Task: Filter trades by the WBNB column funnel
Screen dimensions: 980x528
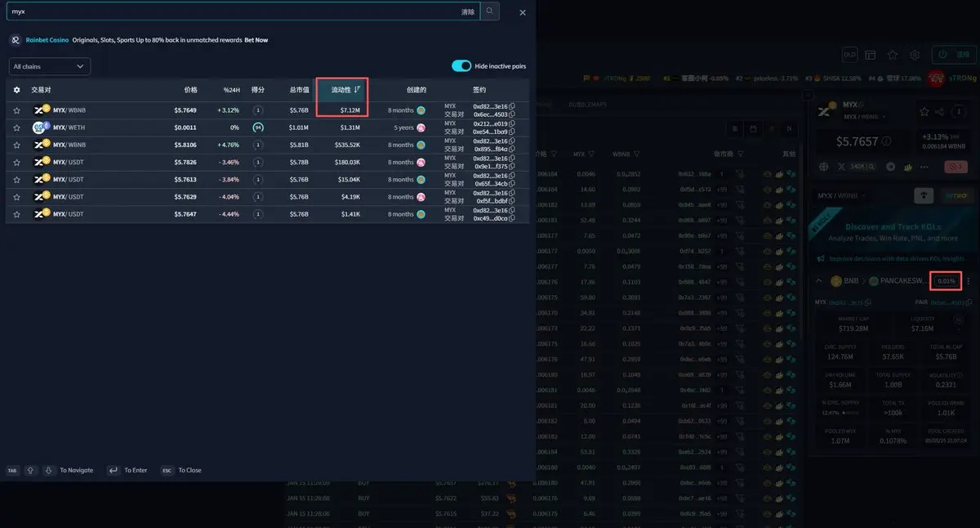Action: [636, 154]
